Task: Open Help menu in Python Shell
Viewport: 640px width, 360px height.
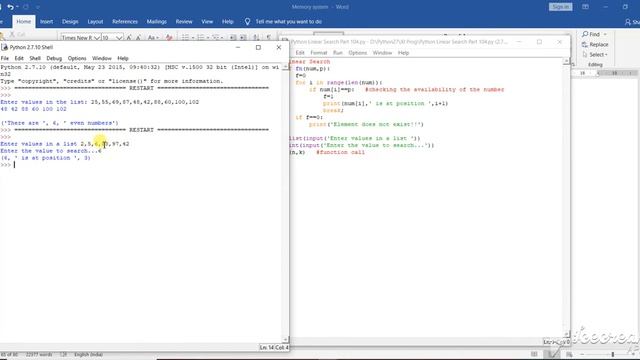Action: 123,58
